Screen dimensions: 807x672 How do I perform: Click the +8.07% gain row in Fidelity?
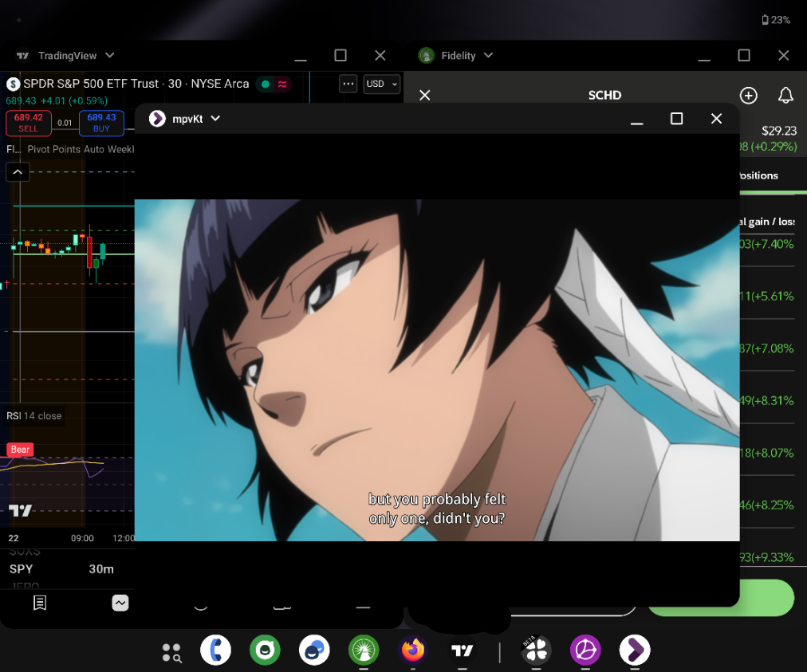coord(767,453)
